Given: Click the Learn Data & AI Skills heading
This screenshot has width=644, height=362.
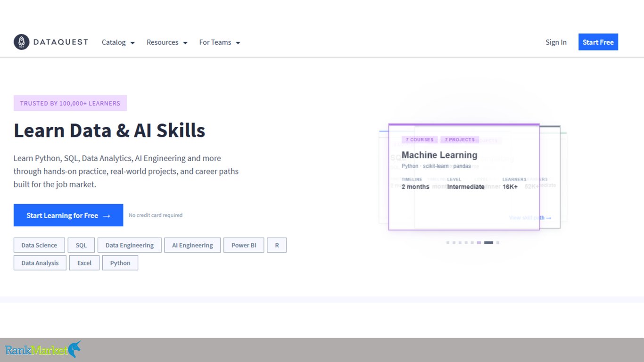Looking at the screenshot, I should [x=109, y=131].
